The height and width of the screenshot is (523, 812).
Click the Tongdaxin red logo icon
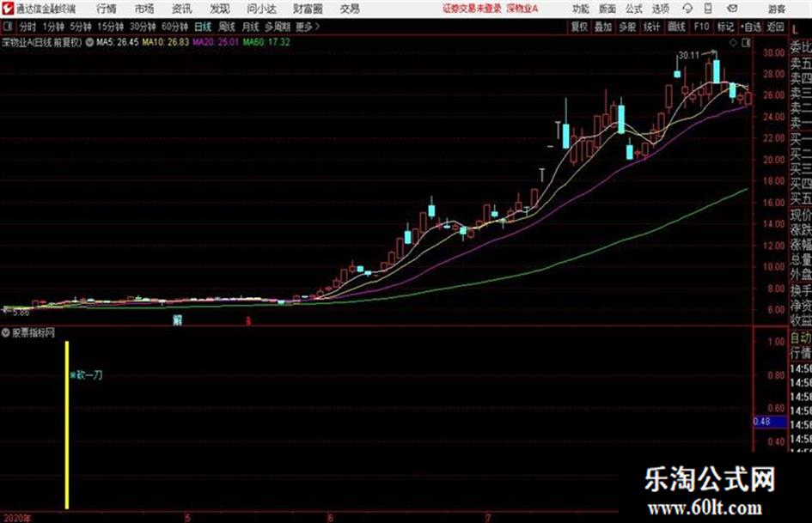pyautogui.click(x=7, y=9)
